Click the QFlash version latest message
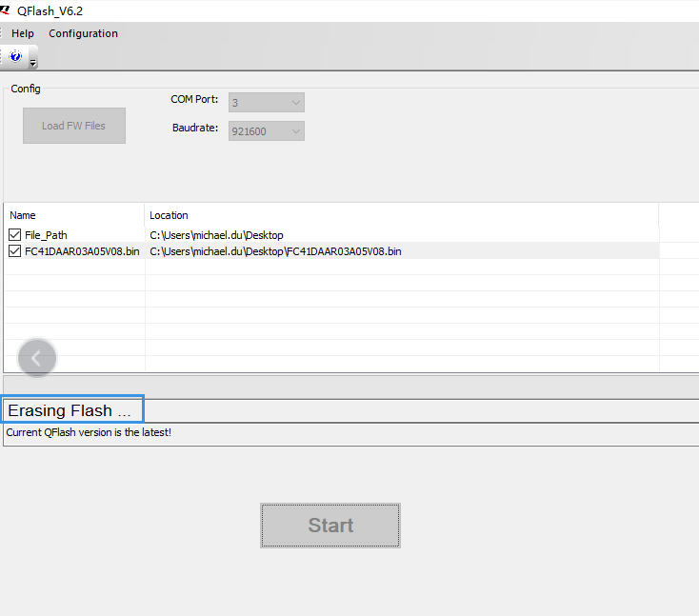This screenshot has width=699, height=616. click(x=89, y=432)
